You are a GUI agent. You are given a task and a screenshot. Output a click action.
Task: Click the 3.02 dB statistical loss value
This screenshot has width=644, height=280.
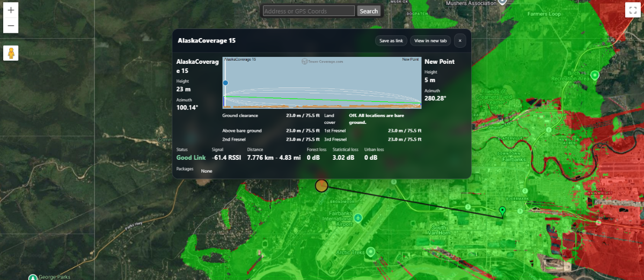[x=343, y=158]
